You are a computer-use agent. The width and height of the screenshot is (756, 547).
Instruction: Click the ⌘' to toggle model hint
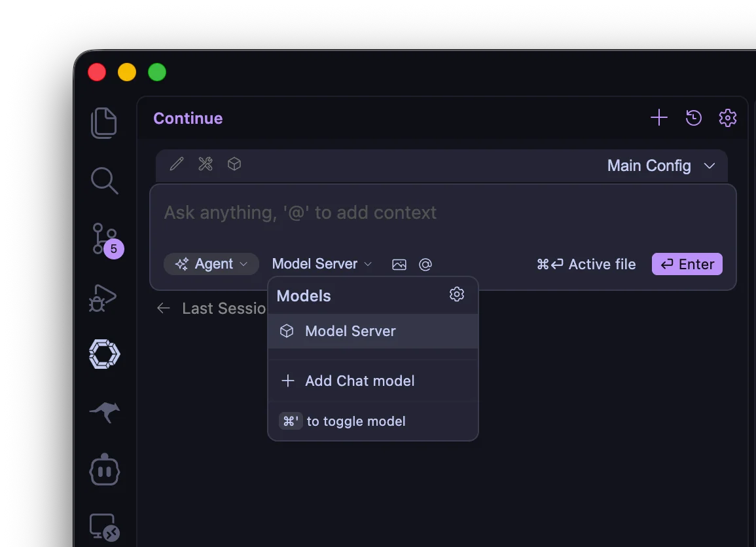tap(342, 421)
